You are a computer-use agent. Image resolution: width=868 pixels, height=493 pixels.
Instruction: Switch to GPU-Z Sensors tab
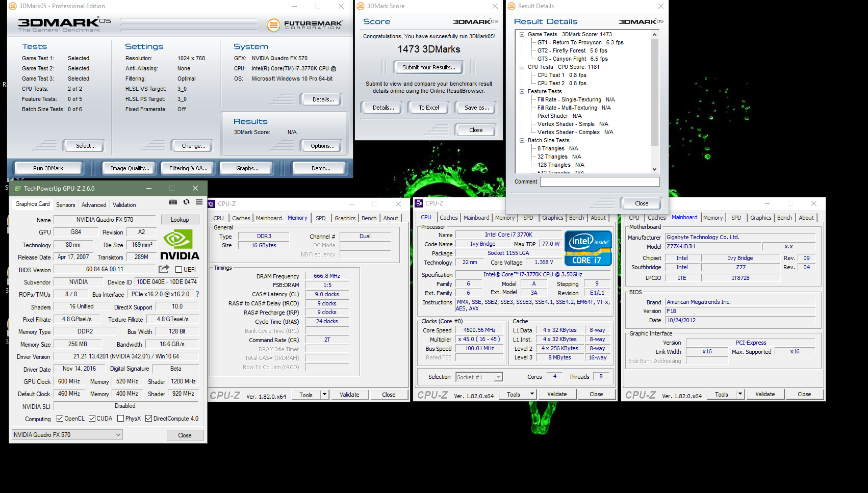[x=66, y=205]
